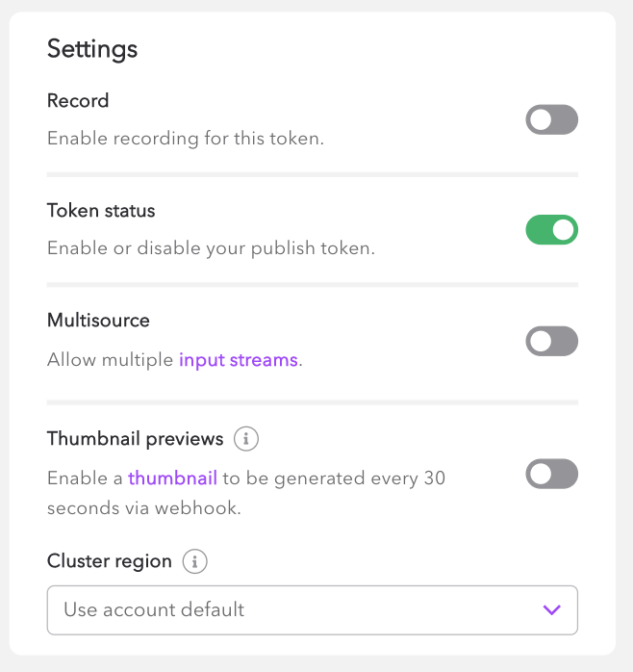
Task: Click the Cluster region info icon
Action: [195, 561]
